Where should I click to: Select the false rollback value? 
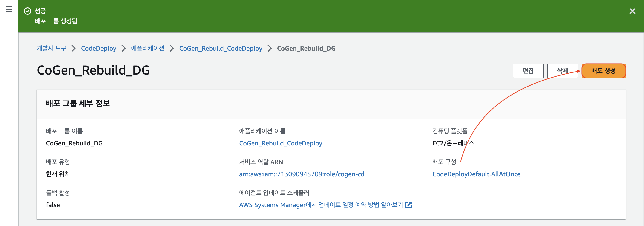pos(53,205)
